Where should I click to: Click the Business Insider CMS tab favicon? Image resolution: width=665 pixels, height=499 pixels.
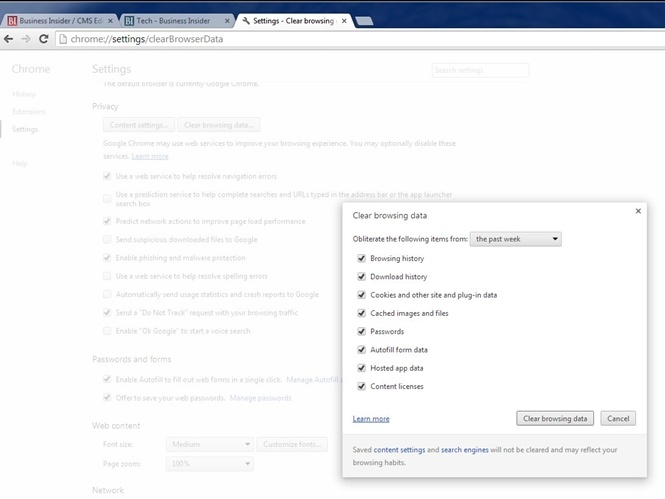[12, 20]
